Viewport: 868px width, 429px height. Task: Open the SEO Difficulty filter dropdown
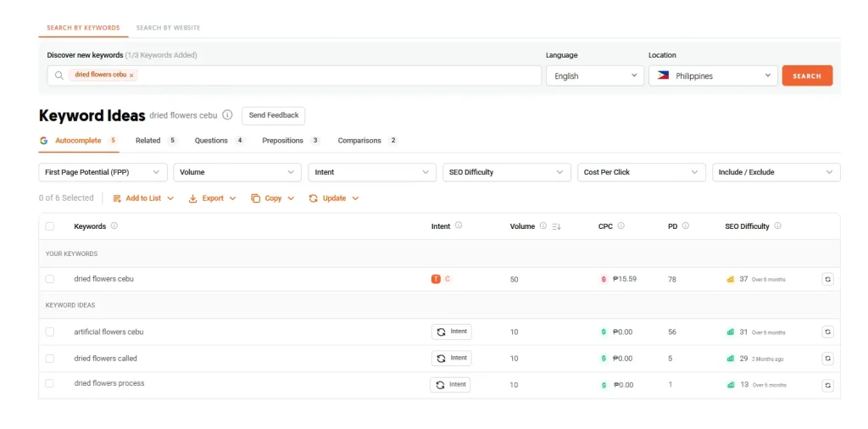pos(507,172)
